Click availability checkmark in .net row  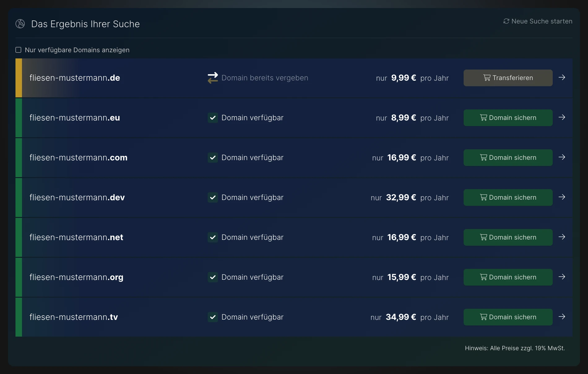coord(213,237)
